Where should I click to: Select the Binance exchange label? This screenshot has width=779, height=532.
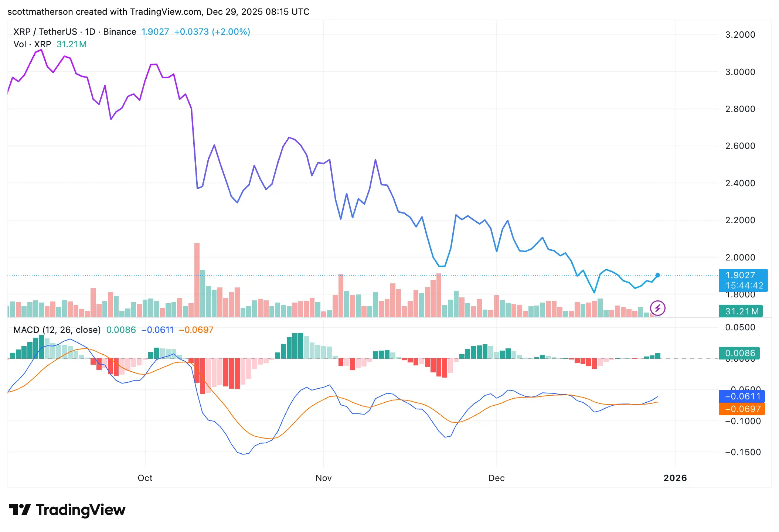point(120,31)
